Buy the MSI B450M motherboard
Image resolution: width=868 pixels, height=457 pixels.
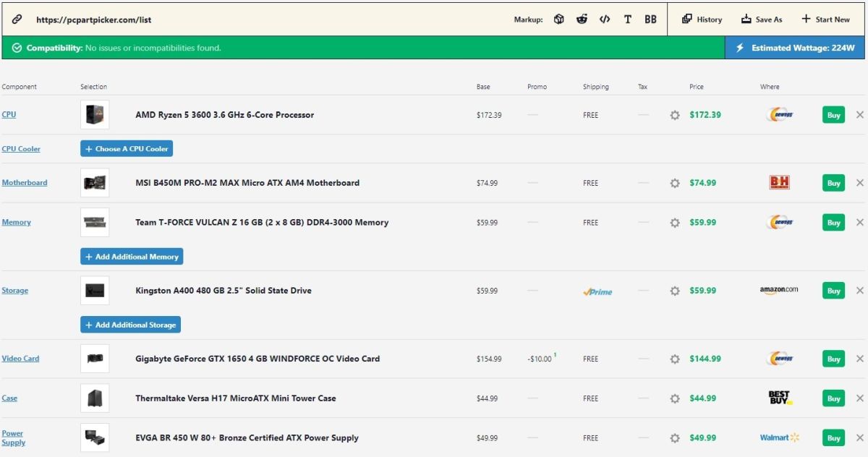click(x=833, y=183)
